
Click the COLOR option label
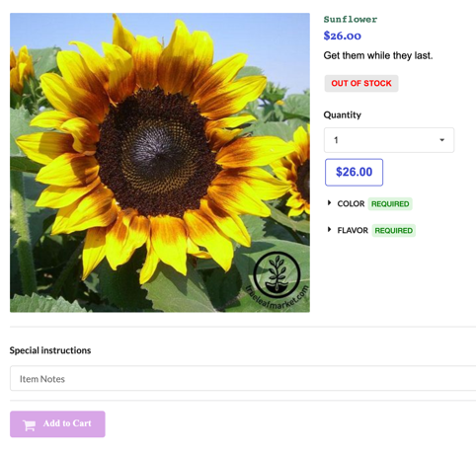[351, 204]
